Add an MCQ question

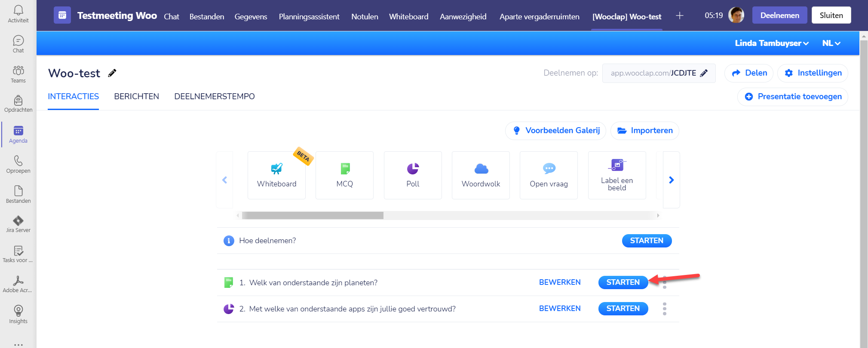pyautogui.click(x=344, y=175)
